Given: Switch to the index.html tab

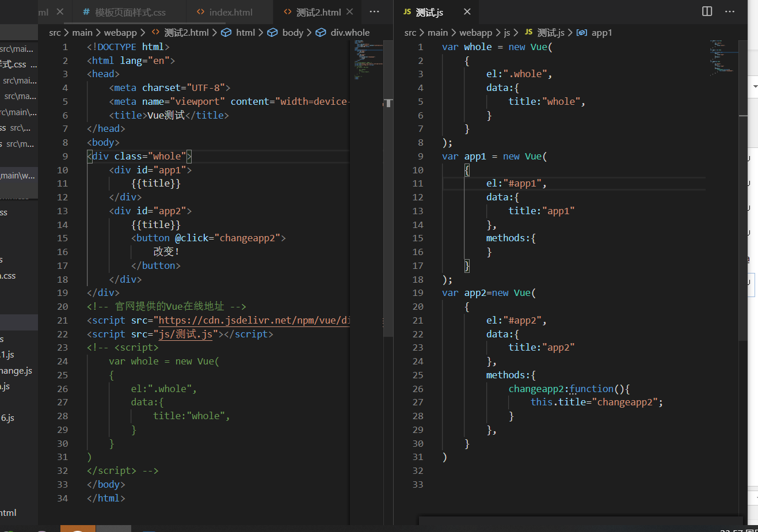Looking at the screenshot, I should (x=231, y=12).
